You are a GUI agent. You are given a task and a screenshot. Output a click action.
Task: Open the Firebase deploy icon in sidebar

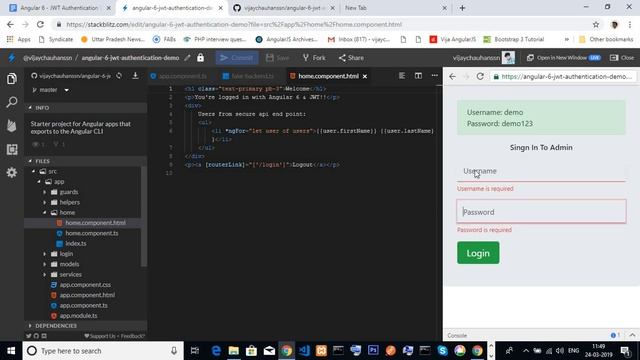[12, 125]
